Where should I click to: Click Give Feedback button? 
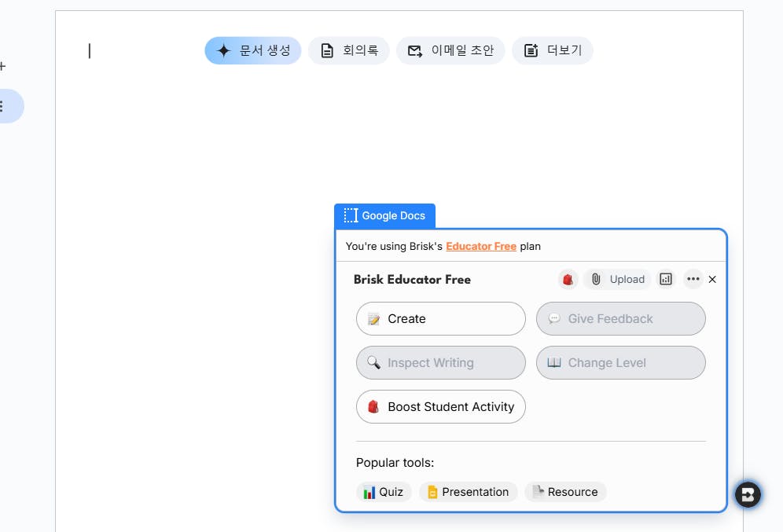621,318
